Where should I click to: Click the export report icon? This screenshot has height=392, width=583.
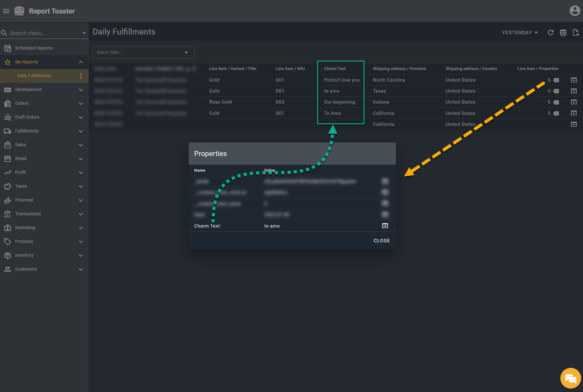click(x=575, y=33)
